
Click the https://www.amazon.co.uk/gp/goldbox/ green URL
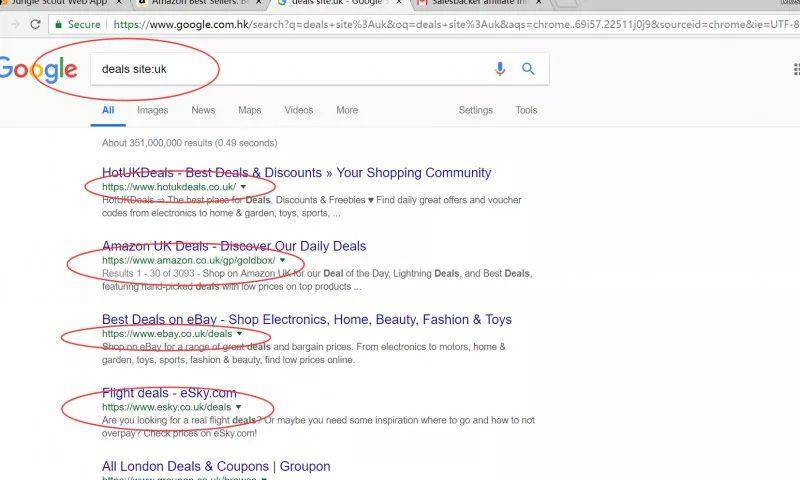[x=189, y=261]
